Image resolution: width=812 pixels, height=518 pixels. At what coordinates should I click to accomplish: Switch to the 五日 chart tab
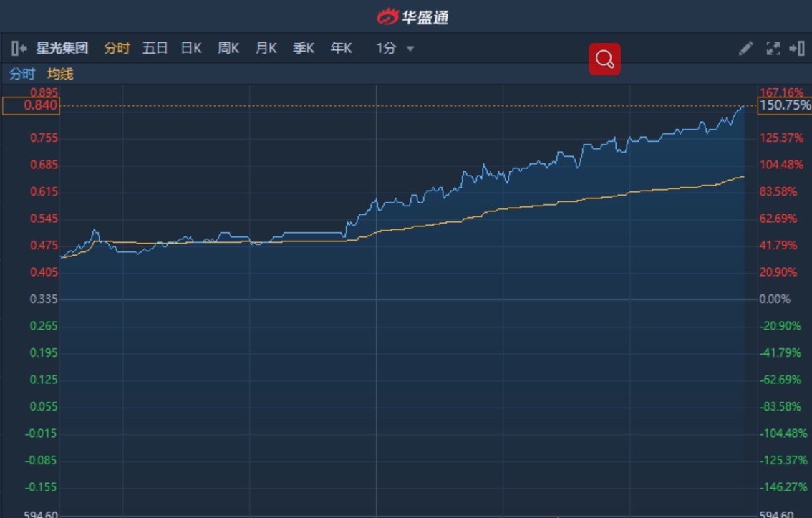pos(155,48)
